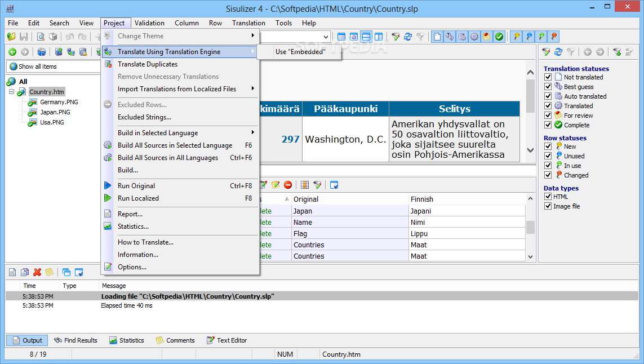Uncheck the Complete status checkbox
Screen dimensions: 644x364
pos(548,125)
